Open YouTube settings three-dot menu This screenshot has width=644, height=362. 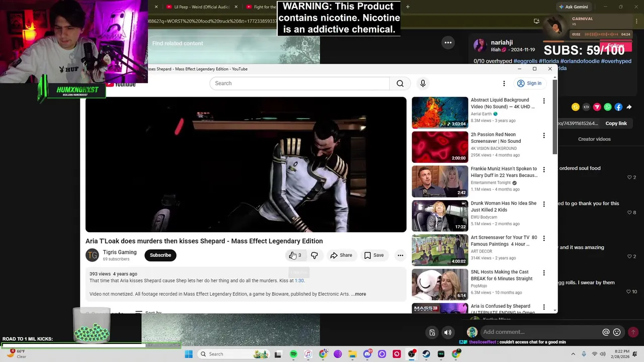[x=504, y=83]
